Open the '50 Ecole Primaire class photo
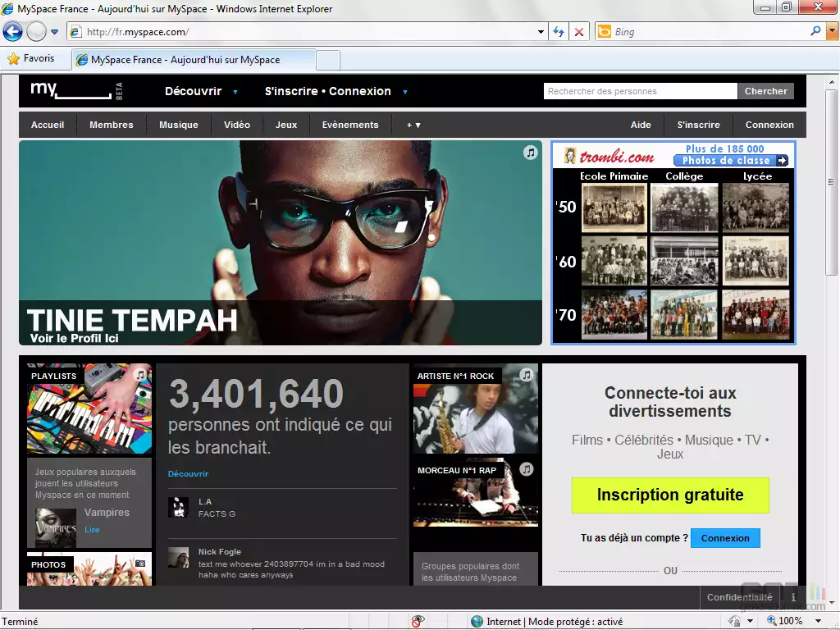 [x=614, y=208]
